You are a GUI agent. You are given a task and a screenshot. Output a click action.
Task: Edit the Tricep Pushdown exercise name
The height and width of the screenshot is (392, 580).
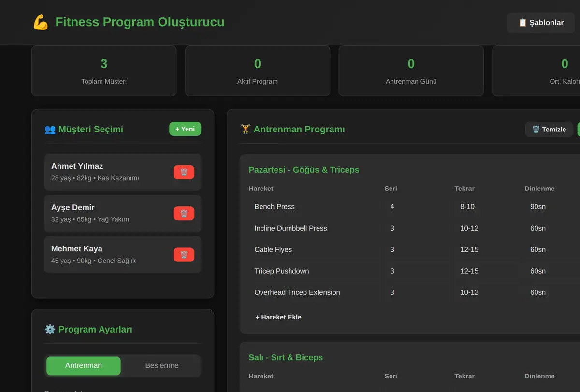314,271
